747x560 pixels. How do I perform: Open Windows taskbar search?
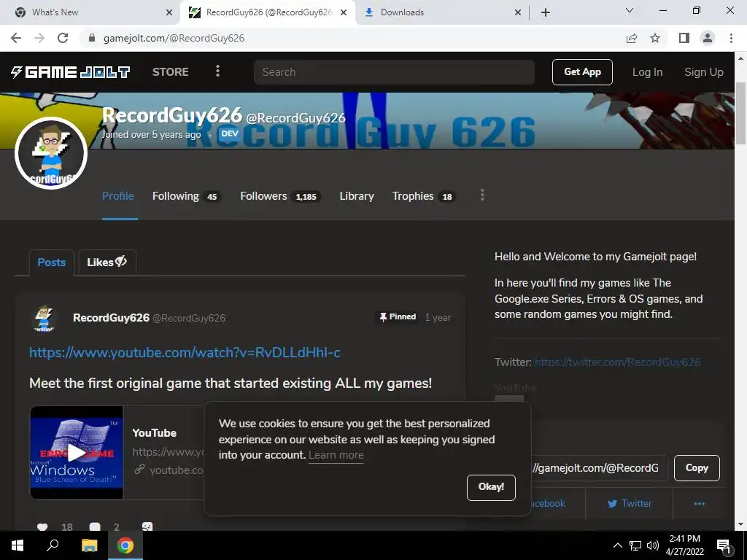point(53,545)
